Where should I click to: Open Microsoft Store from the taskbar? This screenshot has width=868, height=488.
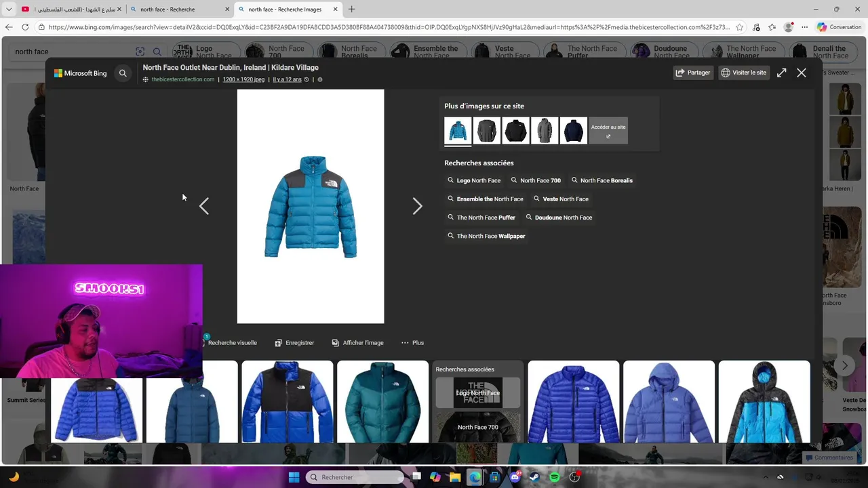coord(495,477)
